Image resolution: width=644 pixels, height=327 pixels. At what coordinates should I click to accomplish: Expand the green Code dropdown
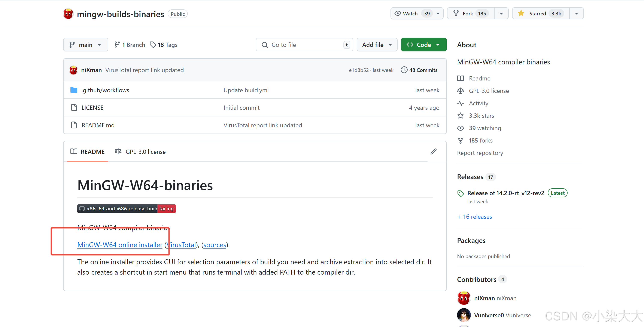coord(423,45)
